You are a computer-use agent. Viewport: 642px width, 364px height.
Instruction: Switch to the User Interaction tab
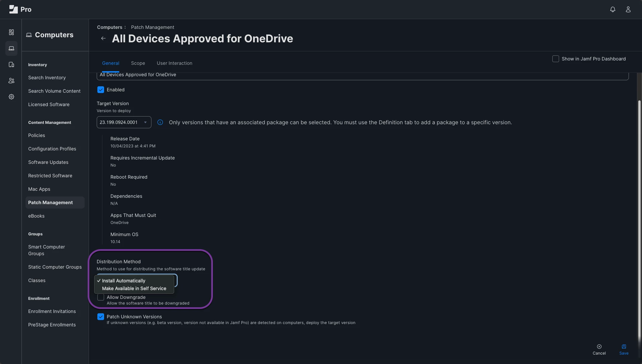pos(175,63)
